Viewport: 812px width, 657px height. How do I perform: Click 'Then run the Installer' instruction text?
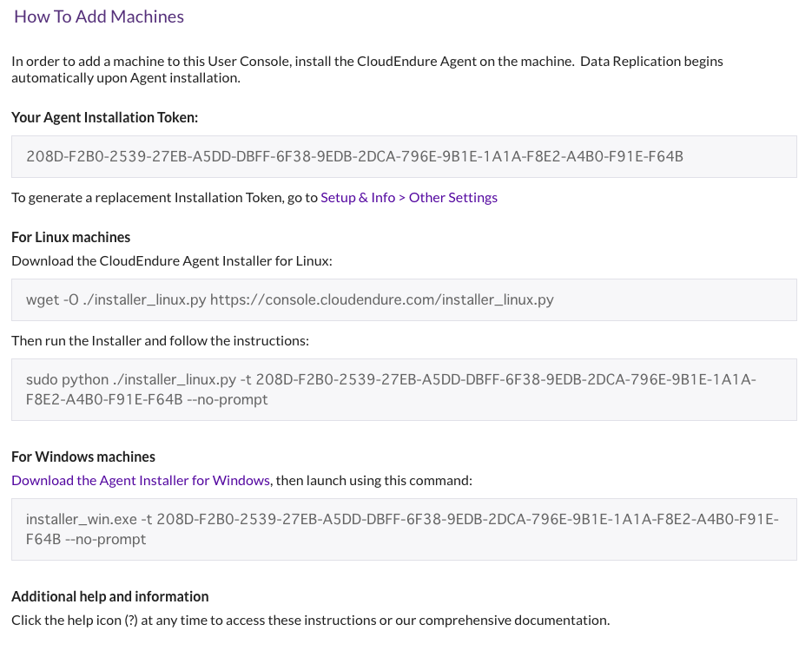pos(160,341)
